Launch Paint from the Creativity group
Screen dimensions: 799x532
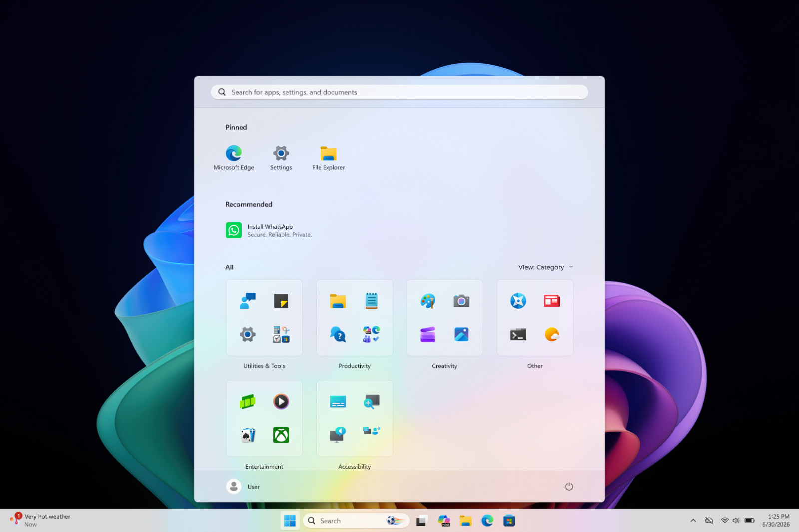[428, 301]
